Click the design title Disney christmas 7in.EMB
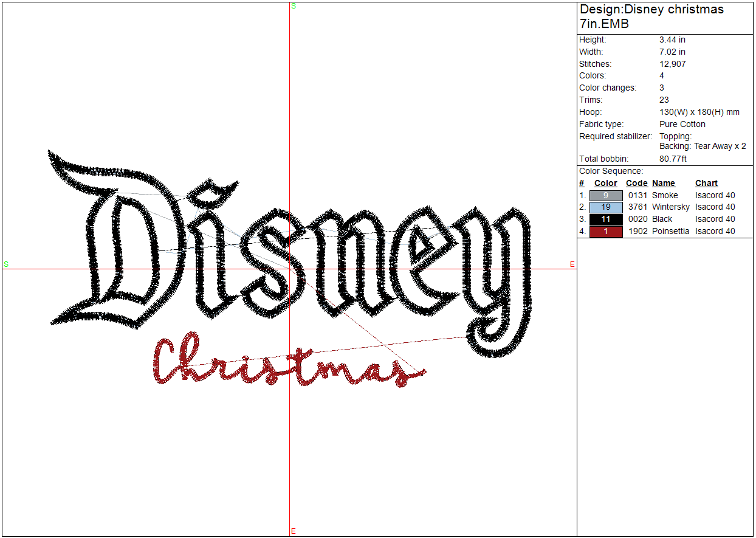This screenshot has width=756, height=538. [x=651, y=17]
